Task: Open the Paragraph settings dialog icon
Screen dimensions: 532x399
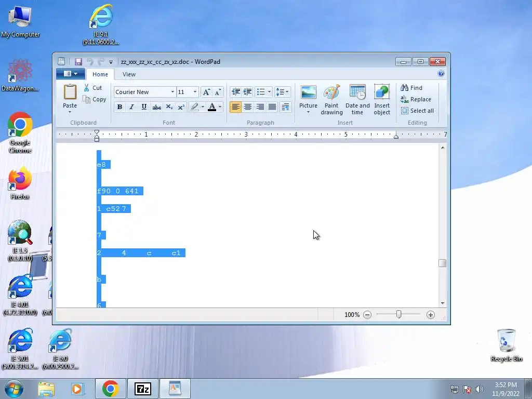Action: point(285,107)
